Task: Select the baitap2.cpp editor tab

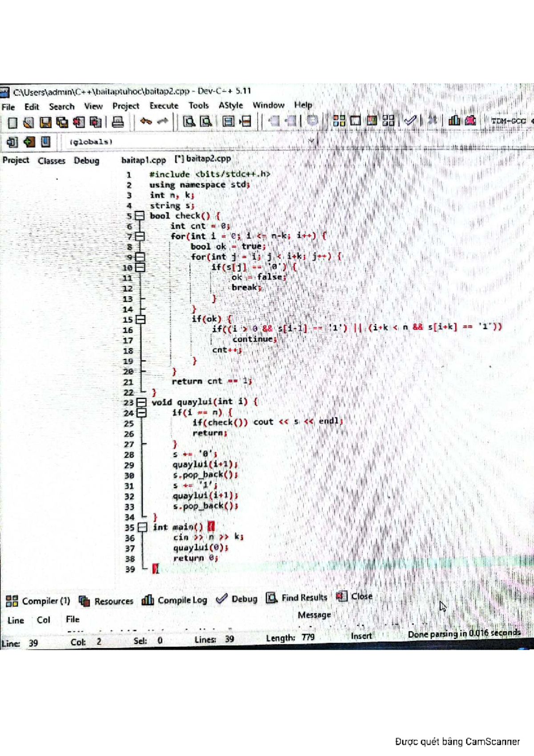Action: pos(203,159)
